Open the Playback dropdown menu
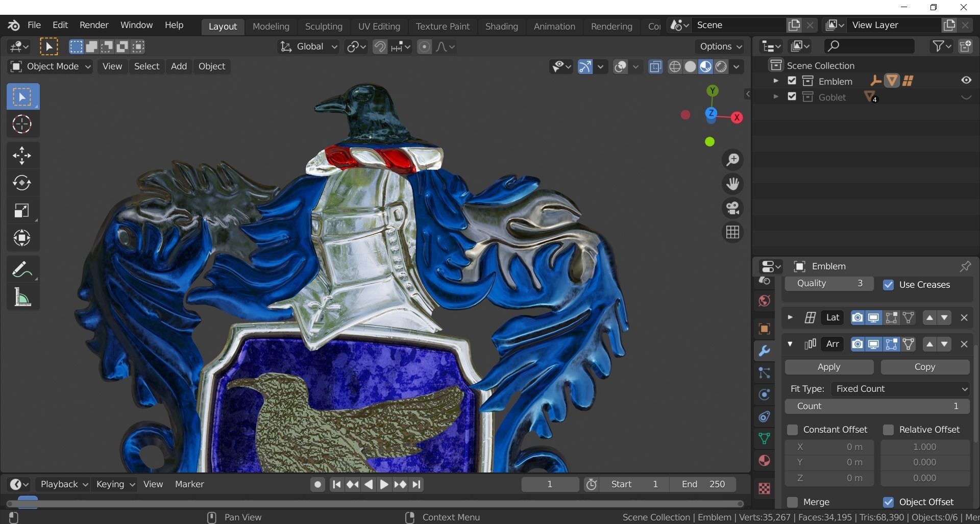This screenshot has width=980, height=524. tap(64, 484)
